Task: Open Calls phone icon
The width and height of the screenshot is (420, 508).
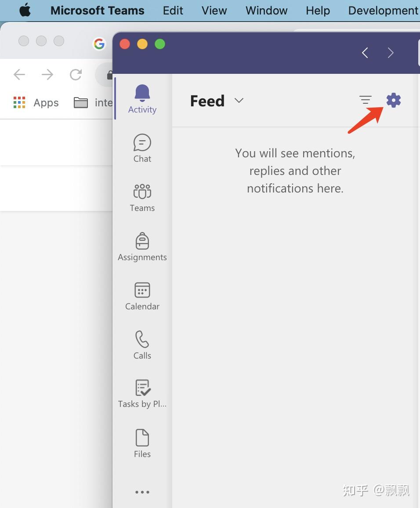Action: coord(142,345)
